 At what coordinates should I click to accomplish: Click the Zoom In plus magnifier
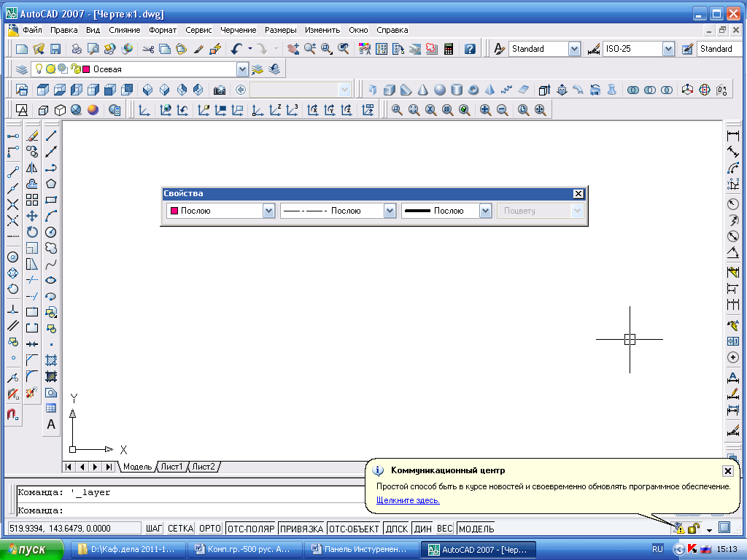(x=485, y=110)
